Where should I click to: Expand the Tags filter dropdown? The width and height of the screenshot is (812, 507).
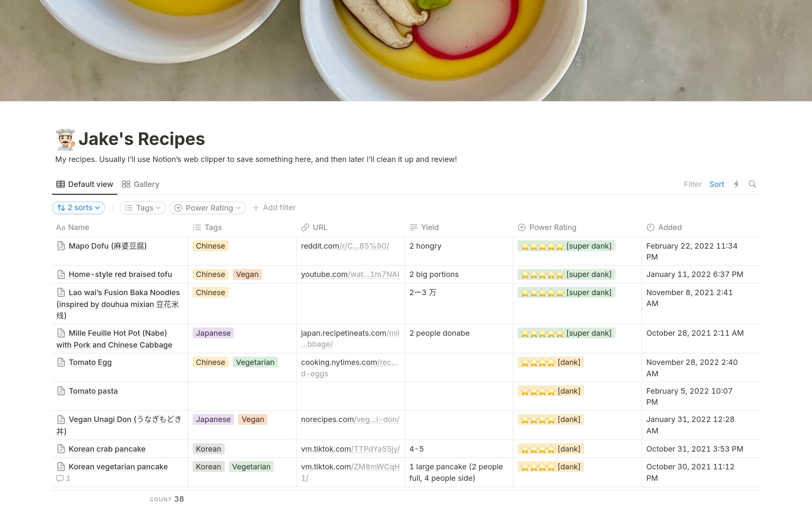(142, 208)
